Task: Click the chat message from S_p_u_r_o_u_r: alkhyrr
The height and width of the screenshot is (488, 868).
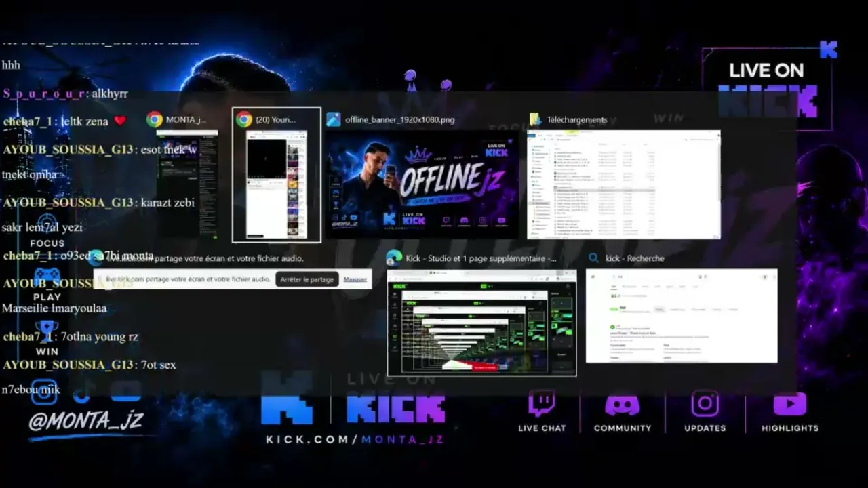Action: [65, 94]
